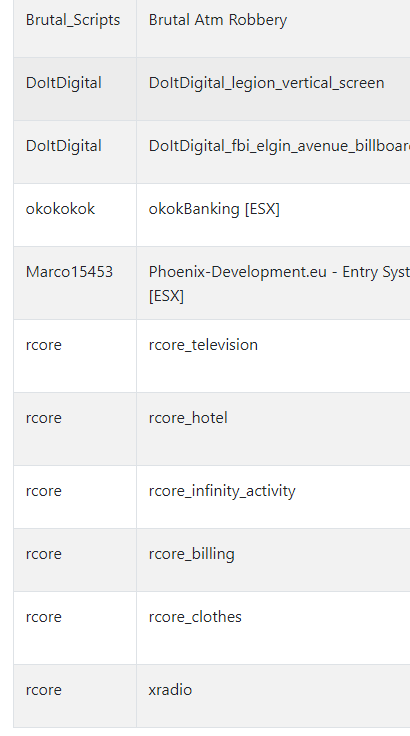This screenshot has width=410, height=736.
Task: Click rcore author beside rcore_hotel
Action: [44, 418]
